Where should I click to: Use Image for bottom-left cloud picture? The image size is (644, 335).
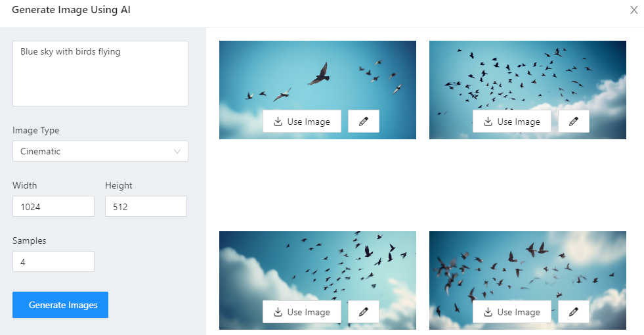(x=302, y=311)
